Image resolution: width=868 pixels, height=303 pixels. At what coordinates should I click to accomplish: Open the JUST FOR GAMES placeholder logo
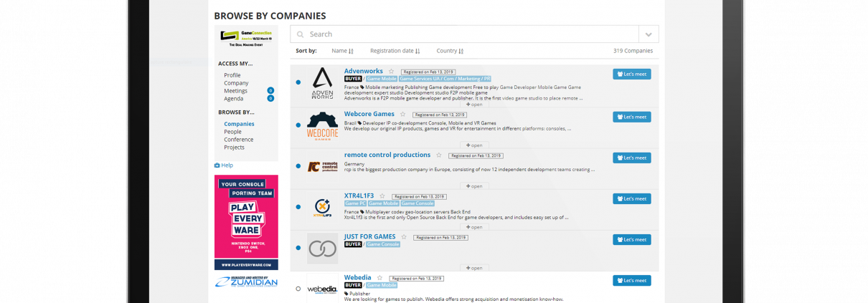pos(322,249)
